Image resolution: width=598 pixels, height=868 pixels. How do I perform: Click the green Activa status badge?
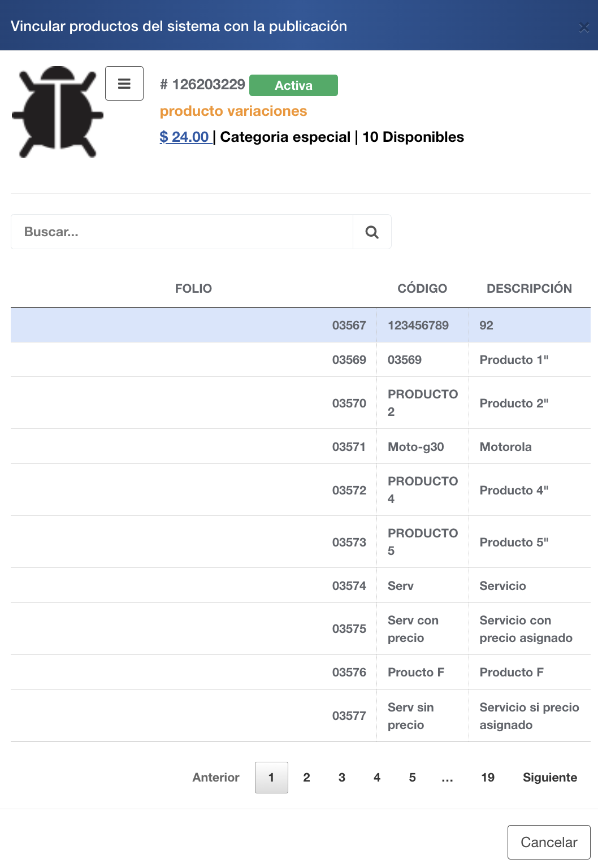click(x=293, y=85)
